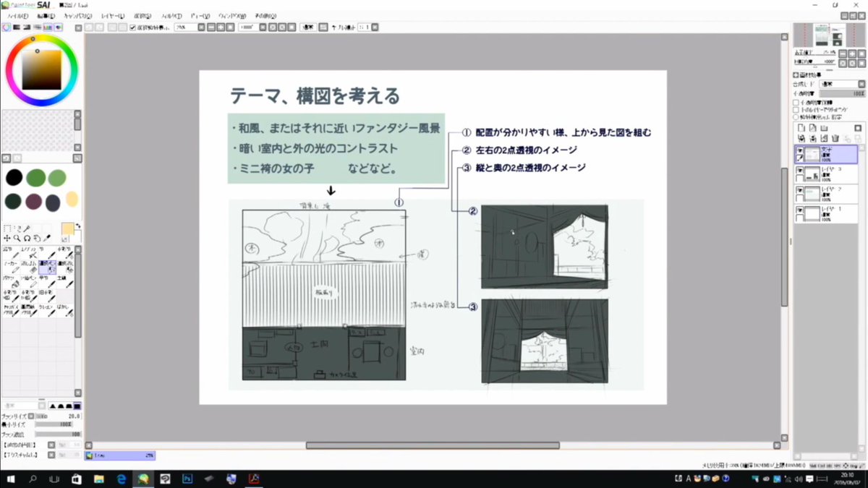Open the zoom percentage dropdown in the toolbar

(x=200, y=27)
